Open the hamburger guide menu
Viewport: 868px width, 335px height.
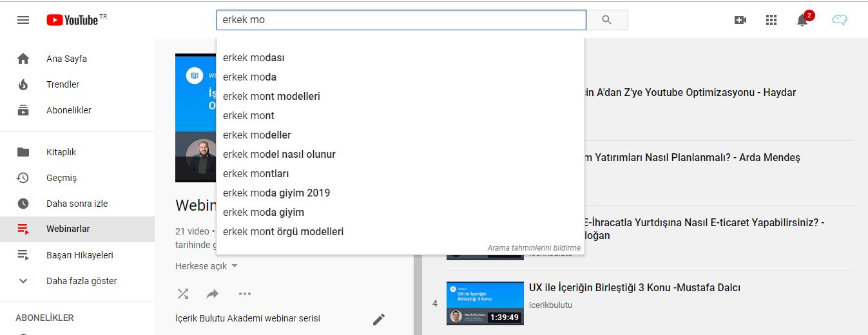(x=23, y=20)
